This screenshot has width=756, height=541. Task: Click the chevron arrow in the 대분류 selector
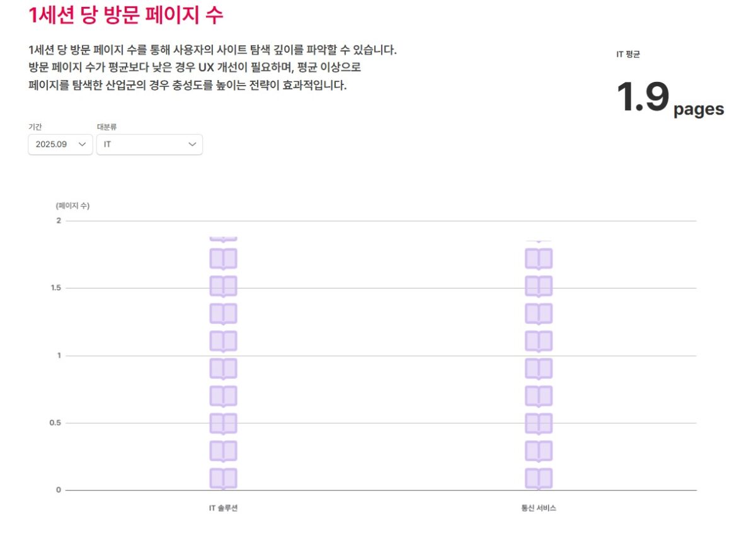[192, 144]
